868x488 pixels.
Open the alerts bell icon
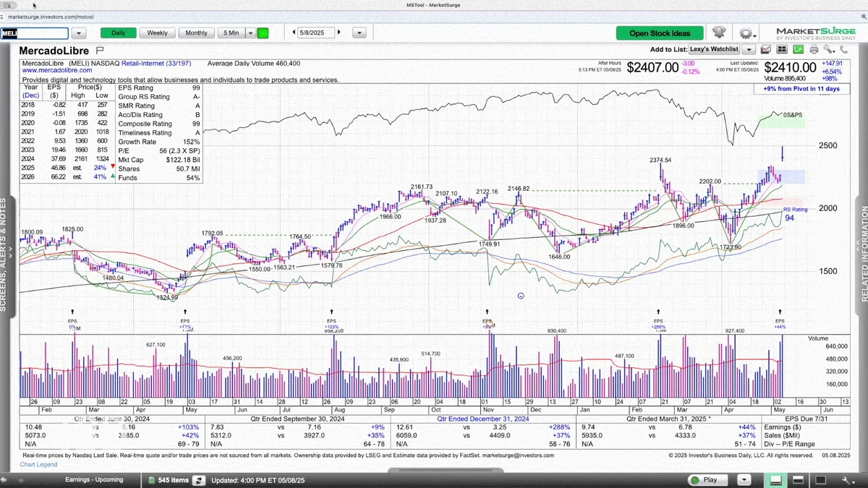[x=718, y=33]
